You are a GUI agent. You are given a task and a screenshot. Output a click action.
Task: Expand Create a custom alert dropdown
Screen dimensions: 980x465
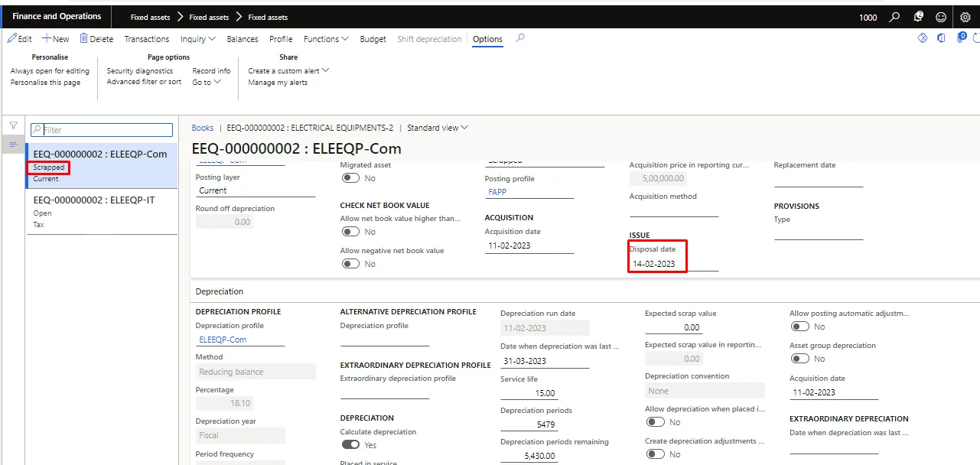pyautogui.click(x=288, y=71)
